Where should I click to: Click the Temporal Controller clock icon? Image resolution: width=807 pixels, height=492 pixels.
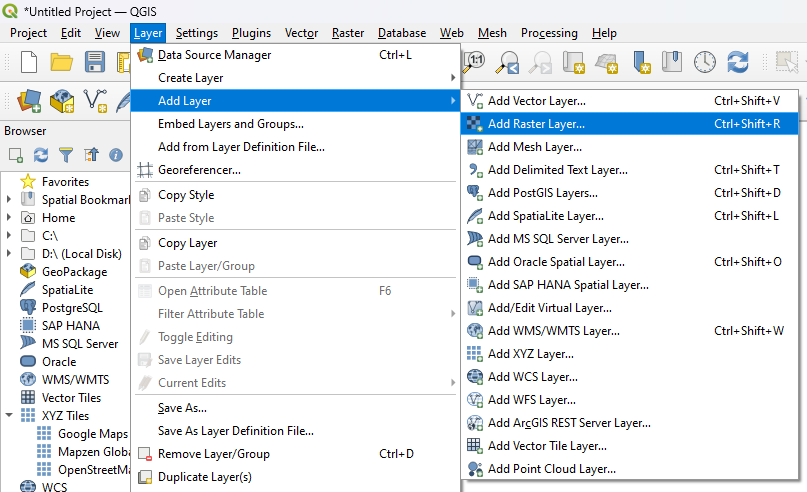tap(705, 62)
